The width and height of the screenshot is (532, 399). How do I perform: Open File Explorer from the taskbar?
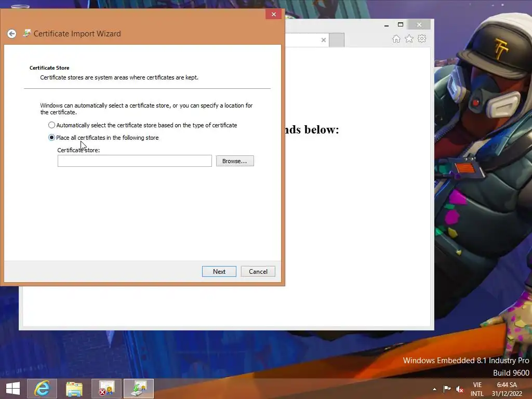point(74,389)
